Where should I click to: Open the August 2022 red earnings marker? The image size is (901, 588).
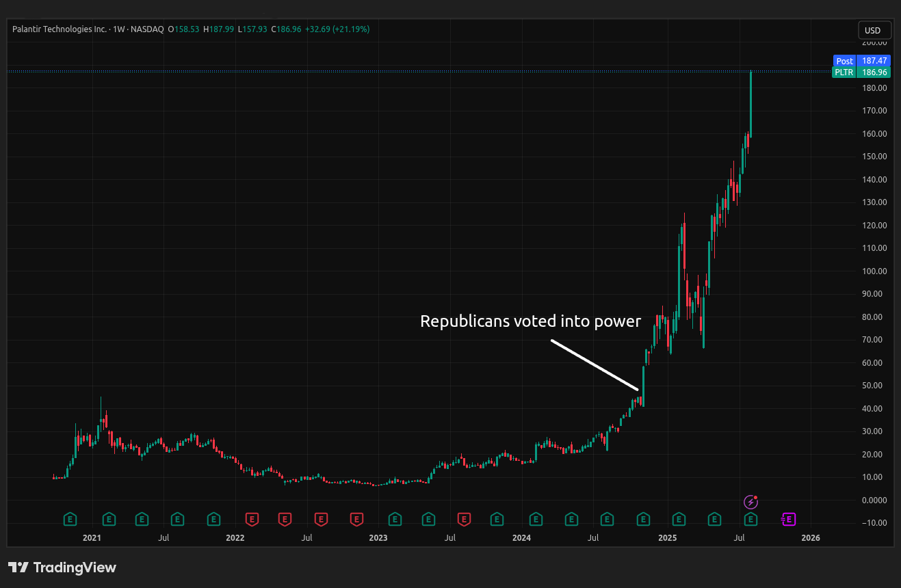tap(320, 520)
